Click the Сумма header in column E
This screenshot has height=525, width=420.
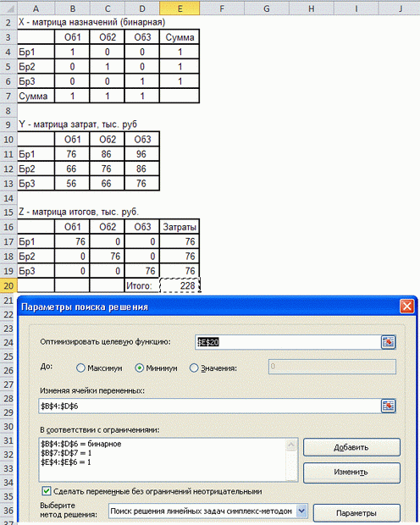coord(180,37)
